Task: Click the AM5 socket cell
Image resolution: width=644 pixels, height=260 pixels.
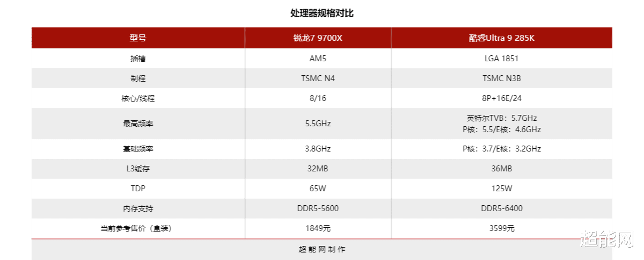Action: (318, 59)
